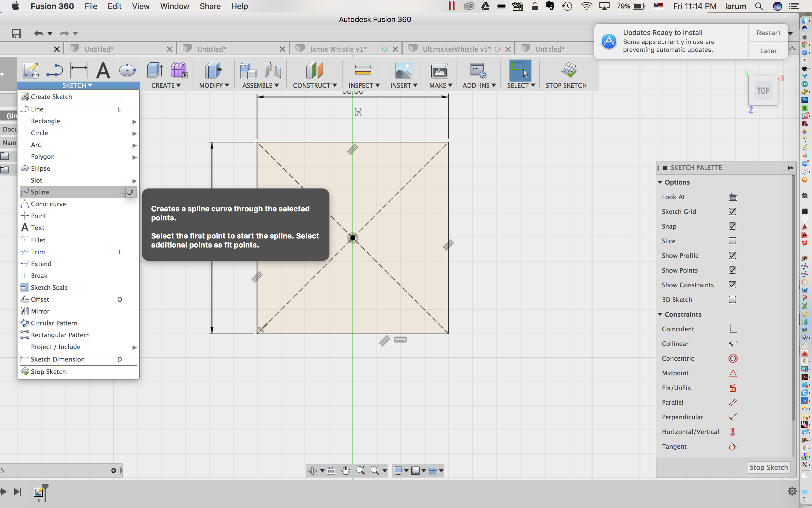
Task: Apply the Coincident constraint icon
Action: point(733,329)
